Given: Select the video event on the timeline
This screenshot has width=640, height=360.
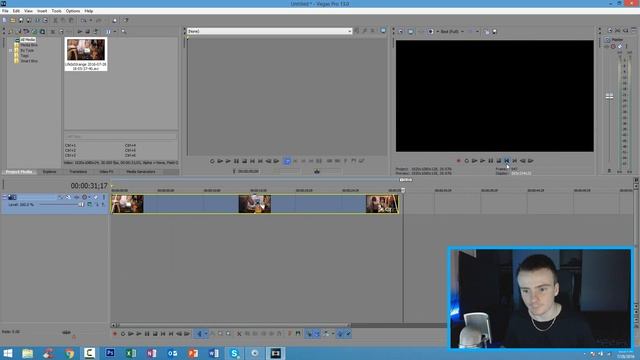Looking at the screenshot, I should [255, 204].
